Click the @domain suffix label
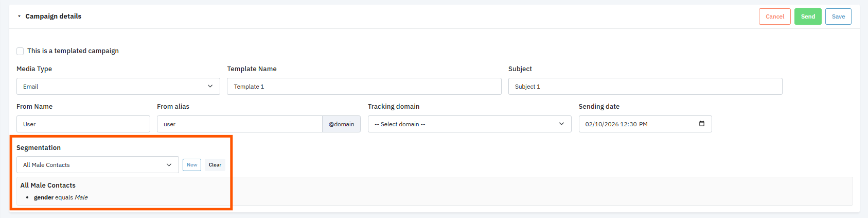 (341, 124)
